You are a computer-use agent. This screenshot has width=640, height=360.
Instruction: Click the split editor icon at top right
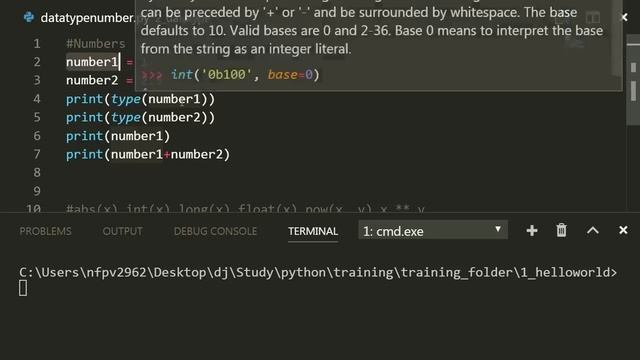pos(593,18)
